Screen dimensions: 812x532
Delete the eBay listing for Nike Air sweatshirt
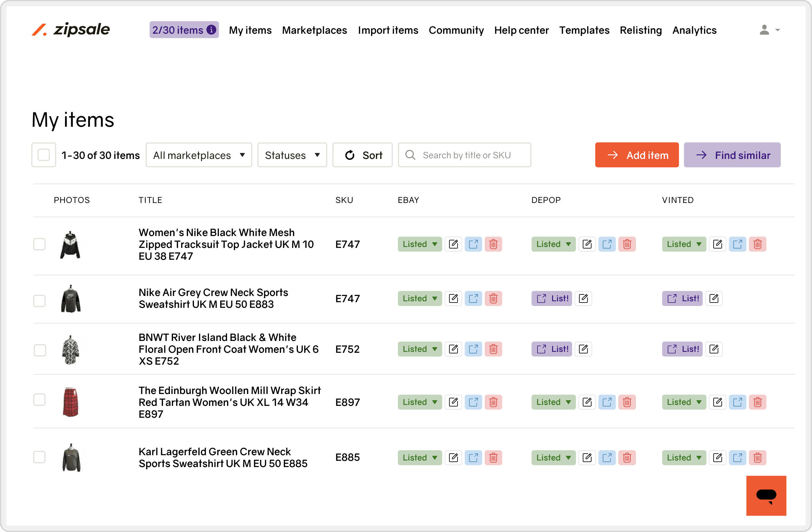point(493,298)
